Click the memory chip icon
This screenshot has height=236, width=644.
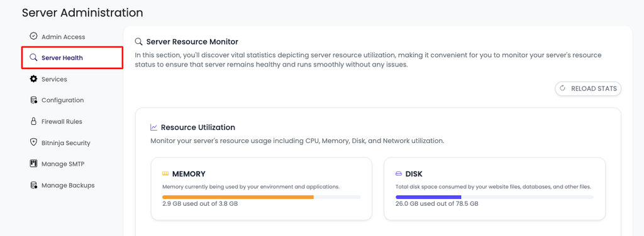(165, 174)
